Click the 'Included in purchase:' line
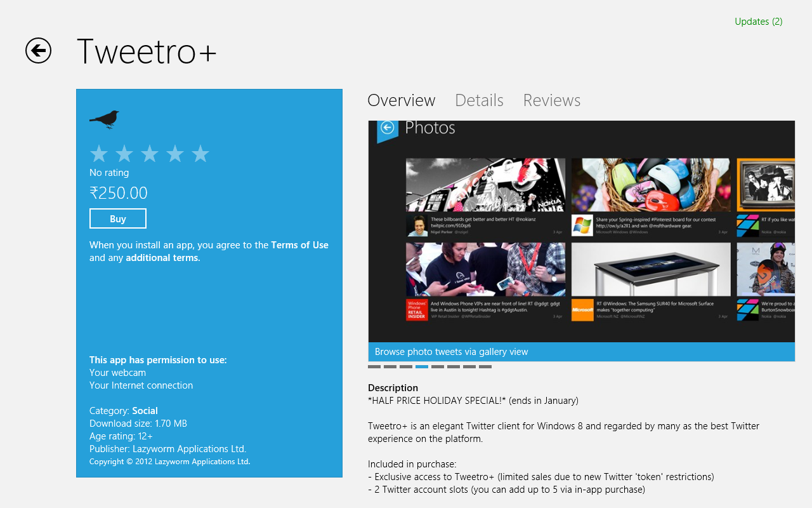The image size is (812, 508). tap(412, 464)
